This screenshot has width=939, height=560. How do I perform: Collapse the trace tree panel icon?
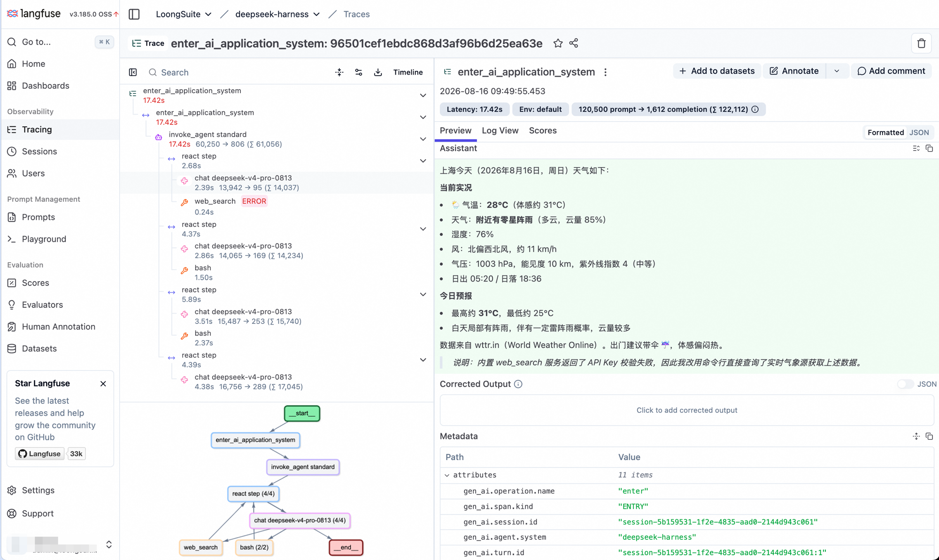(133, 72)
